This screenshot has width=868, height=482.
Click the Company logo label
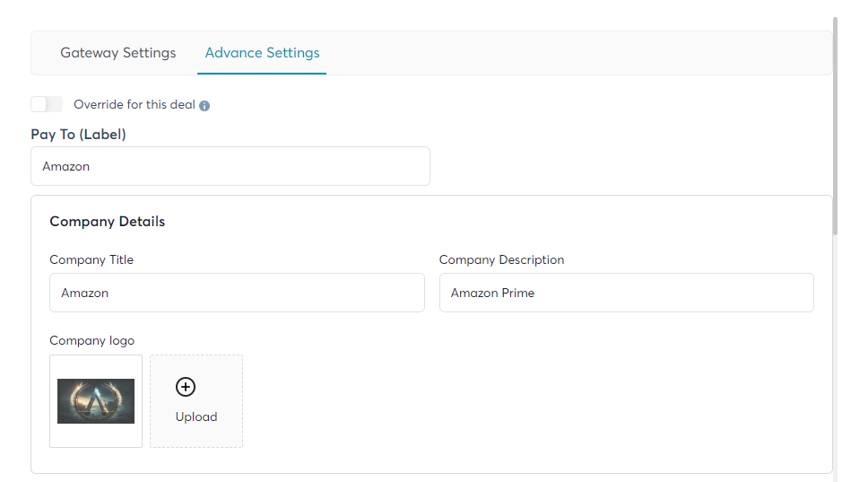coord(91,341)
